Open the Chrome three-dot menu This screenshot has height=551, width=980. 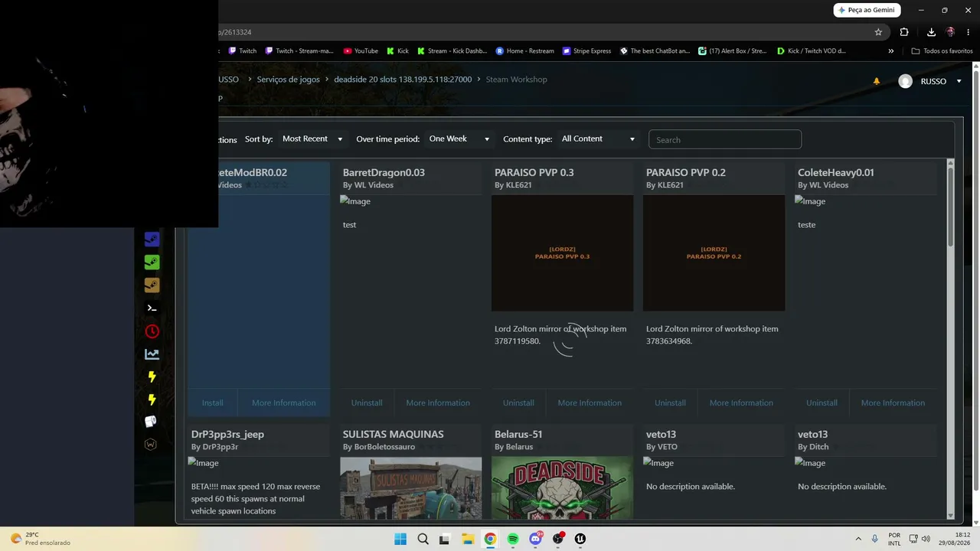969,32
